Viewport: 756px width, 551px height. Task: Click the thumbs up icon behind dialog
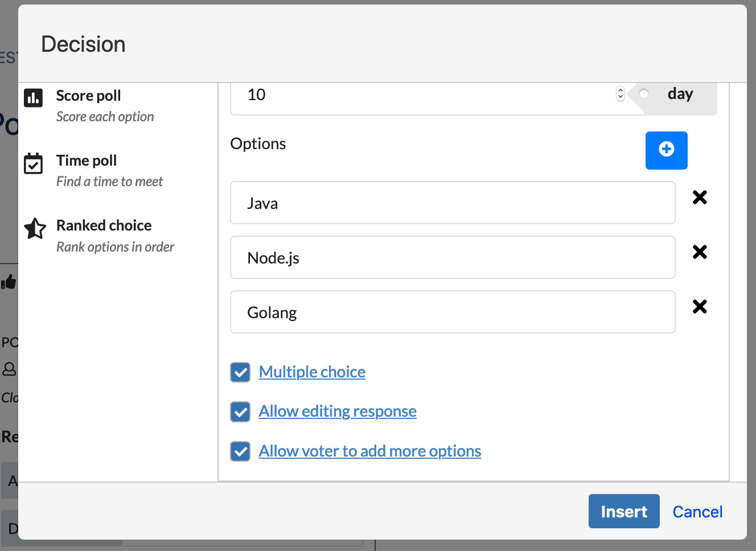(9, 281)
